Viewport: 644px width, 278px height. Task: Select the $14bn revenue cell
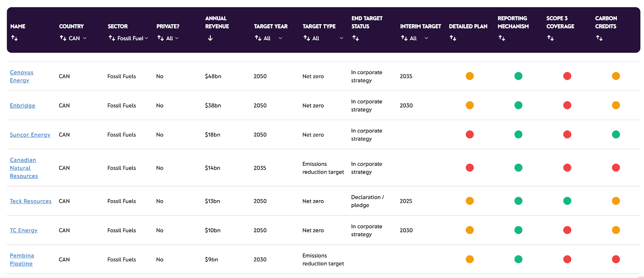click(x=213, y=168)
